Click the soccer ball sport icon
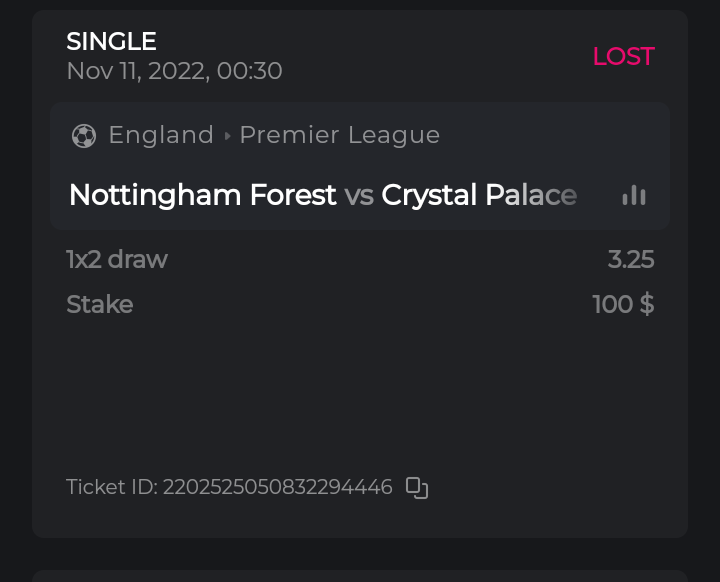Image resolution: width=720 pixels, height=582 pixels. click(84, 135)
